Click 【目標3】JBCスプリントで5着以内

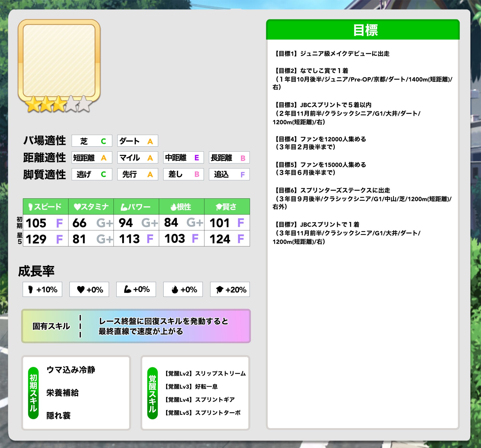[322, 105]
